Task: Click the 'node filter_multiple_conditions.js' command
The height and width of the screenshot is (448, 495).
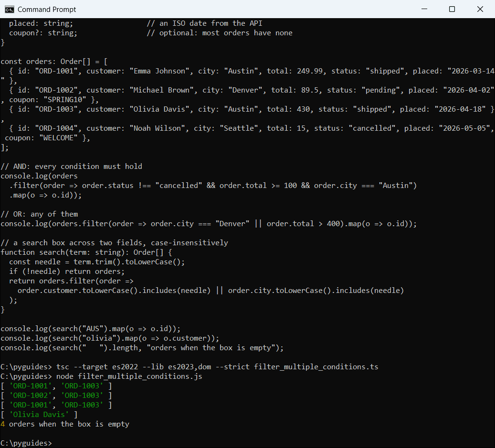Action: [129, 376]
